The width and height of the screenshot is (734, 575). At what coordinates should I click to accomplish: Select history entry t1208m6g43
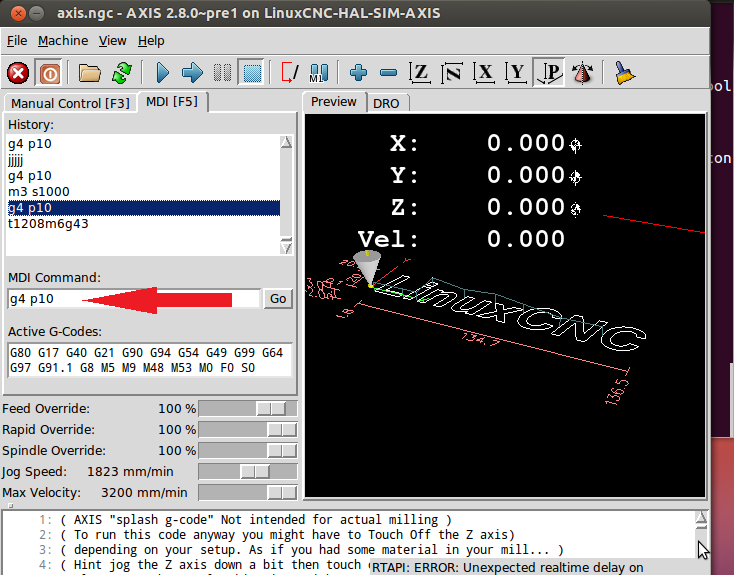[143, 223]
